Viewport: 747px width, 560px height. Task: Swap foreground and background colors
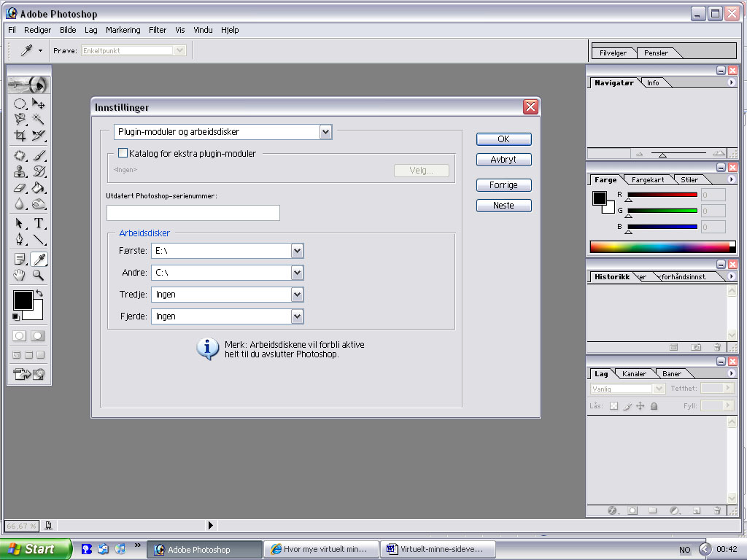[x=39, y=293]
